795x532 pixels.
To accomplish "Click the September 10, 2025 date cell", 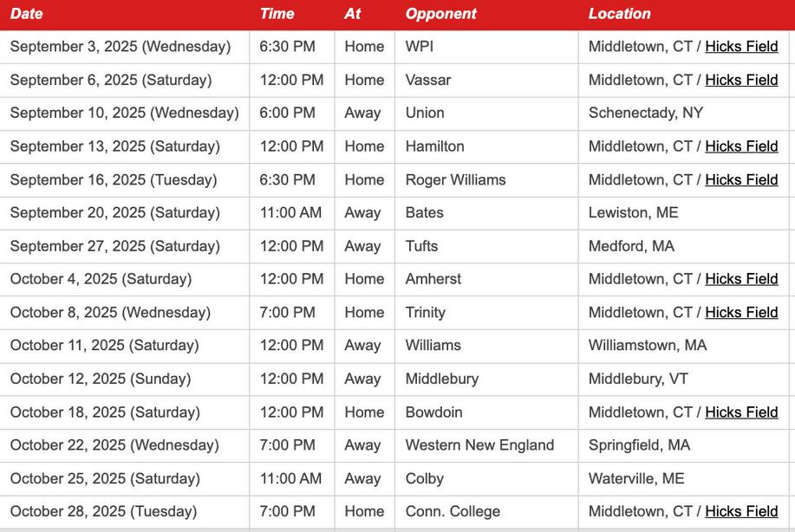I will pyautogui.click(x=124, y=113).
